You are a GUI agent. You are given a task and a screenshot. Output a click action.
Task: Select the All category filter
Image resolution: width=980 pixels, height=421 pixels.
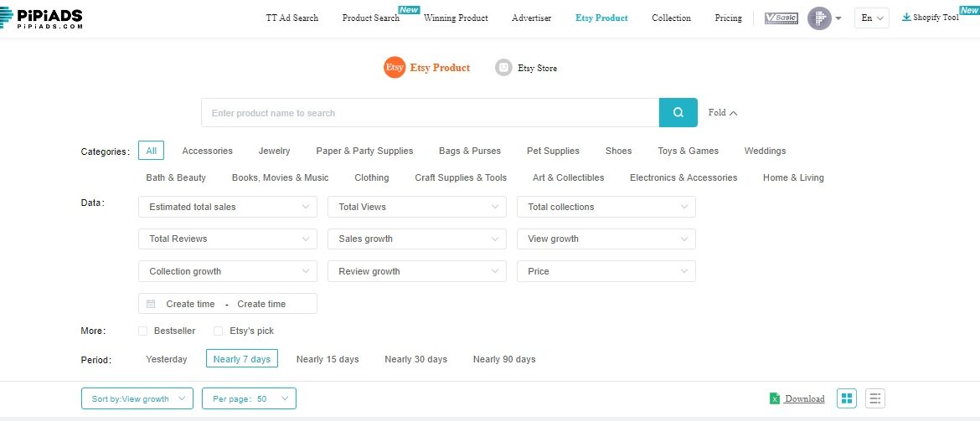(x=152, y=151)
